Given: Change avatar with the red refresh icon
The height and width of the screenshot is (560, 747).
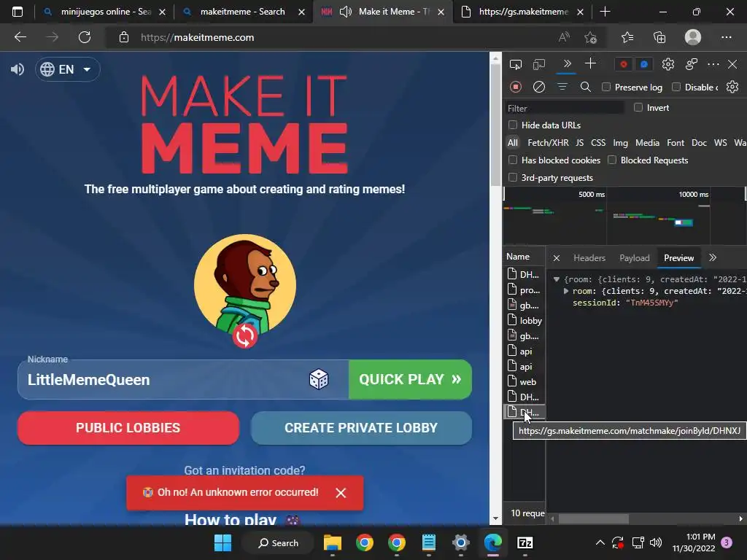Looking at the screenshot, I should pyautogui.click(x=245, y=336).
